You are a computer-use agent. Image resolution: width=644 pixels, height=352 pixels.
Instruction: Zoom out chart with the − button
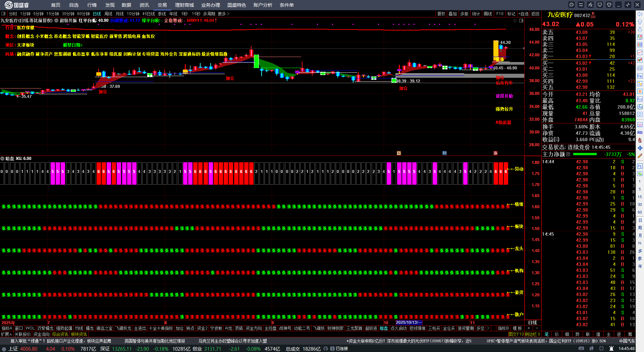tap(537, 328)
